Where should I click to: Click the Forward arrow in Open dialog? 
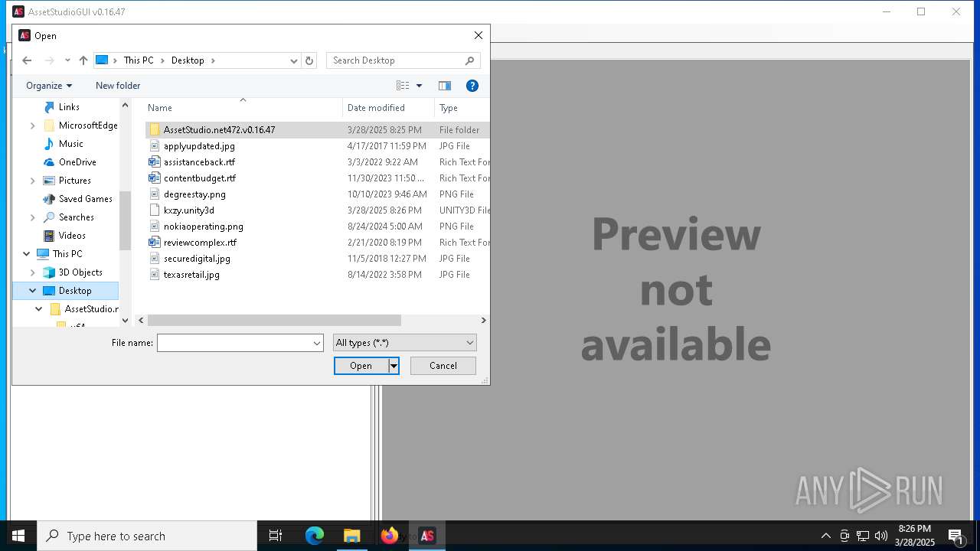50,60
